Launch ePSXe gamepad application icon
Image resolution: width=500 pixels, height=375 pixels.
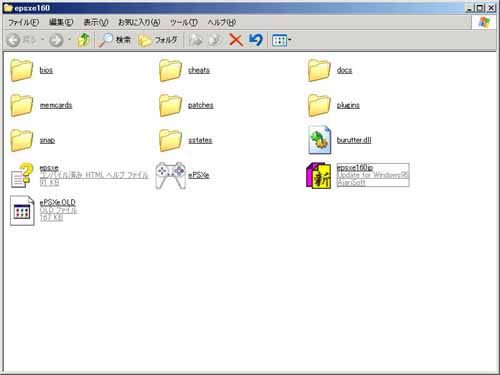click(x=171, y=175)
